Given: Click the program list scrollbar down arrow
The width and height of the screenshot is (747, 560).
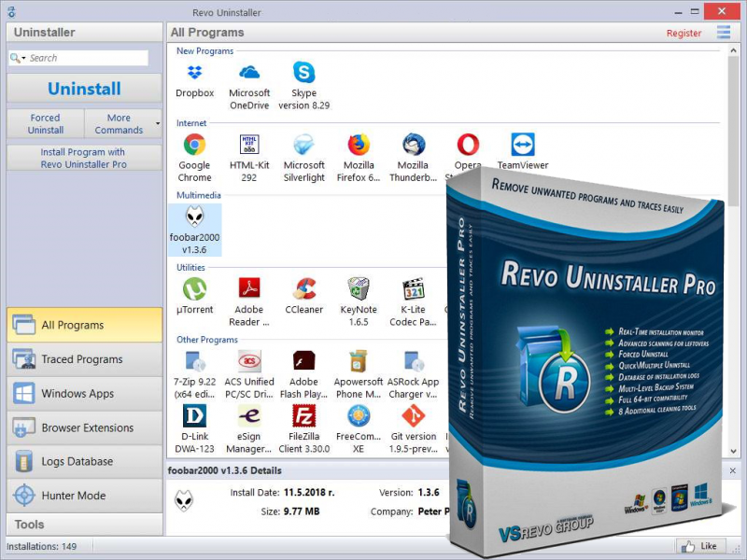Looking at the screenshot, I should [733, 451].
